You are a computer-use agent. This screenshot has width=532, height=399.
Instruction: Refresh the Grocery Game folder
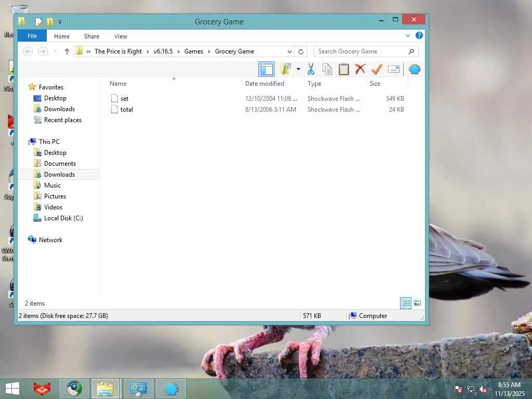tap(301, 51)
